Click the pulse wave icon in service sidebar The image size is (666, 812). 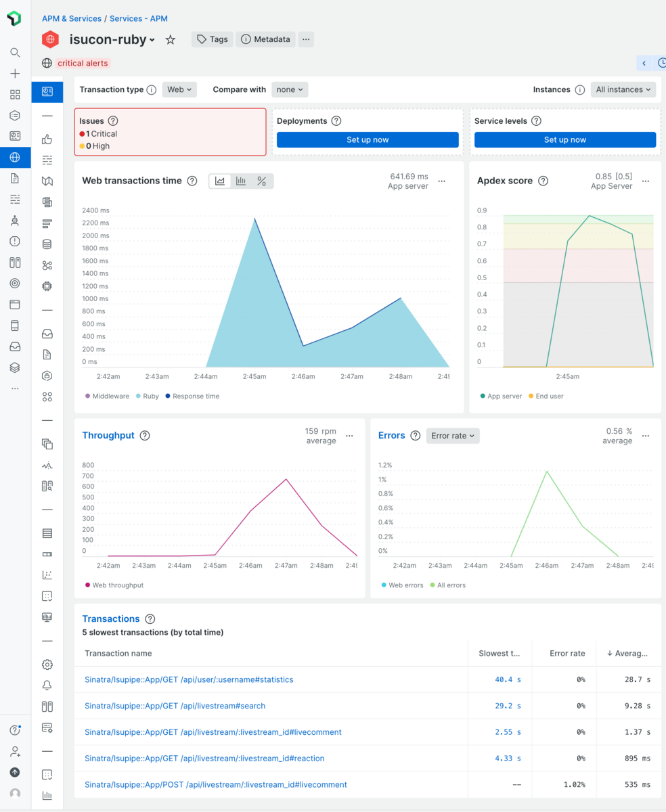pos(47,465)
